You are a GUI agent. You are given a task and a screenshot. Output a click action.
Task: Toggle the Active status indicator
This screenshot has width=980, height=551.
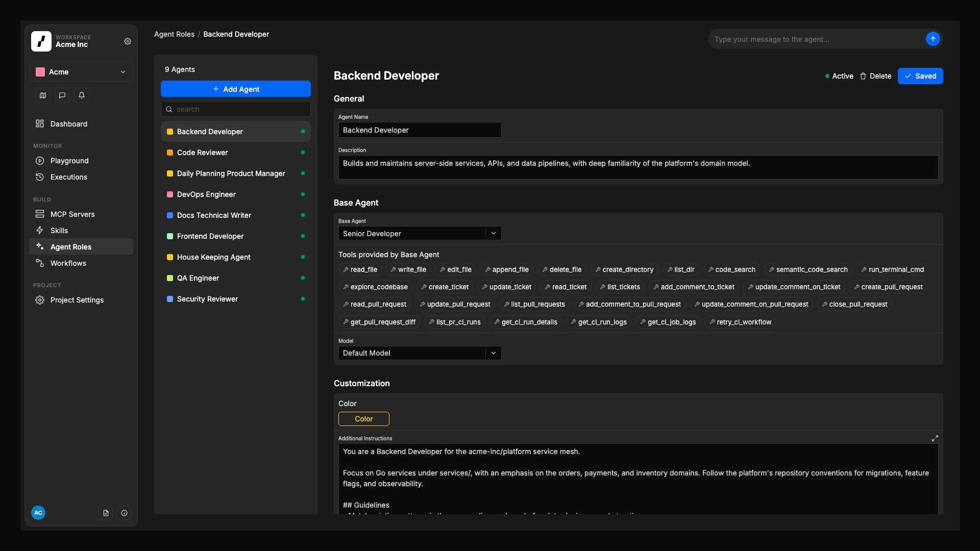pyautogui.click(x=839, y=76)
